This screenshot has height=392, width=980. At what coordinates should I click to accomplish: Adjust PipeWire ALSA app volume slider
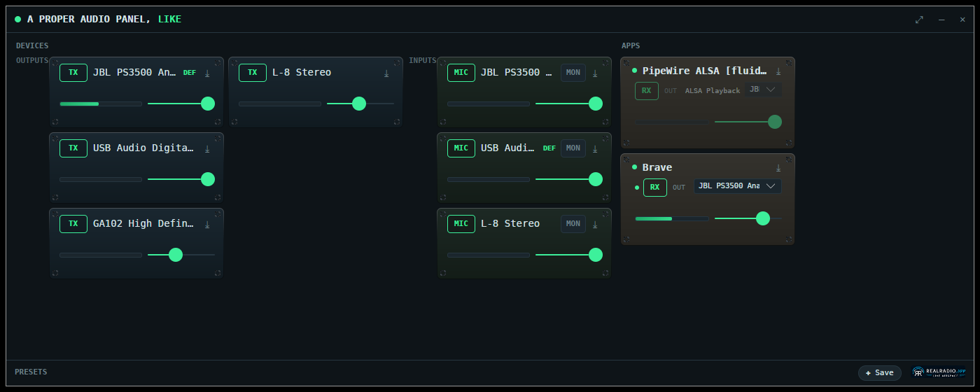click(x=748, y=122)
